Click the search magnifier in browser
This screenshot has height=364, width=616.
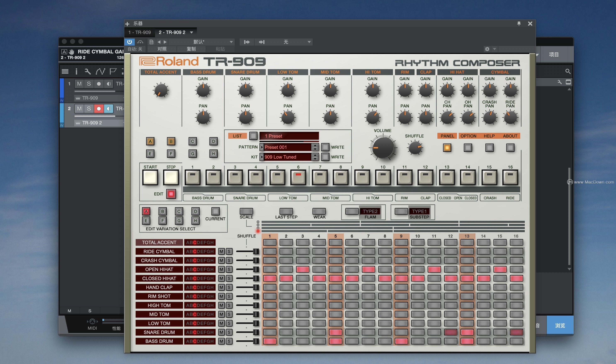(x=568, y=71)
